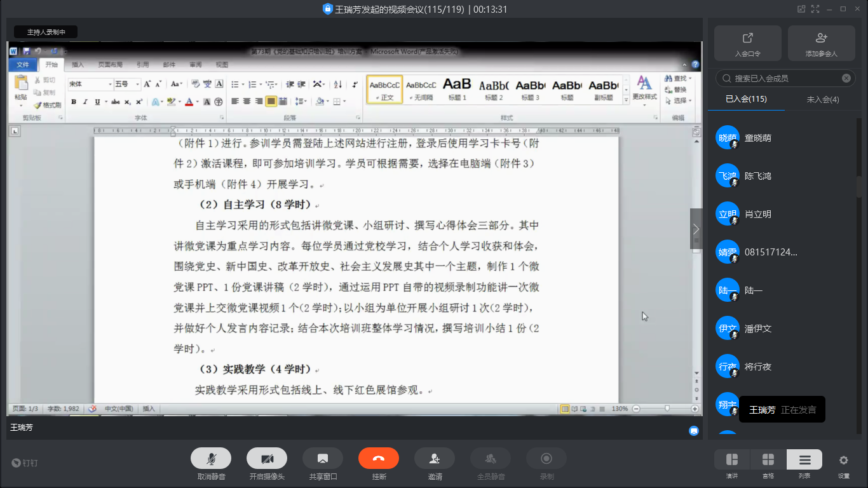The width and height of the screenshot is (868, 488).
Task: Turn on camera via 开启摄像头
Action: (267, 459)
